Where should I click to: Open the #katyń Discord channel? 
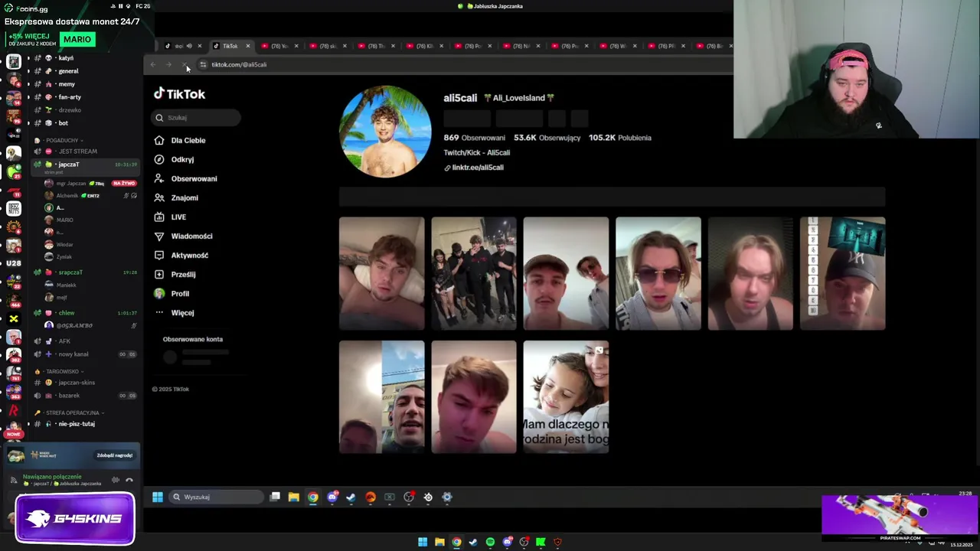pos(66,58)
